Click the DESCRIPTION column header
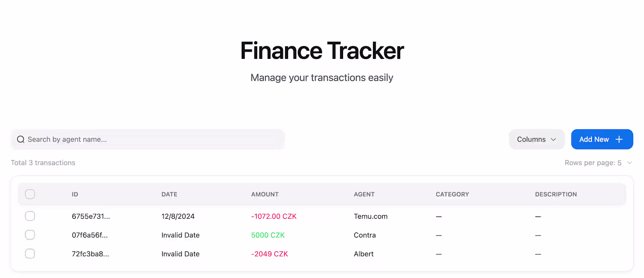The height and width of the screenshot is (278, 644). 556,194
